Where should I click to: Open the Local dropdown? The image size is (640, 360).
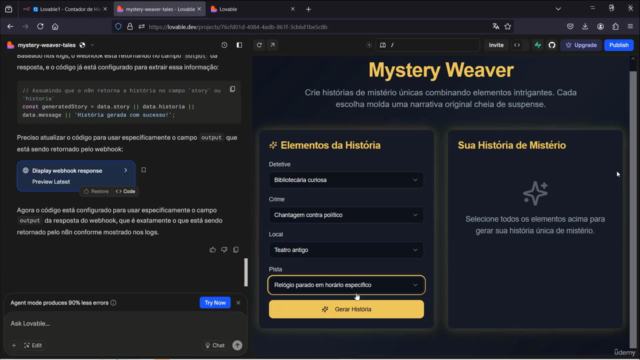coord(346,250)
